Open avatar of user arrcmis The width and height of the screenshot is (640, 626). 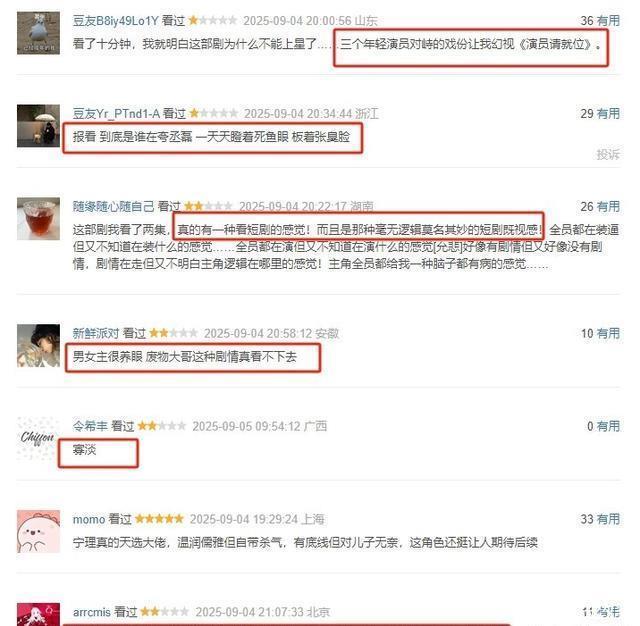click(x=38, y=615)
